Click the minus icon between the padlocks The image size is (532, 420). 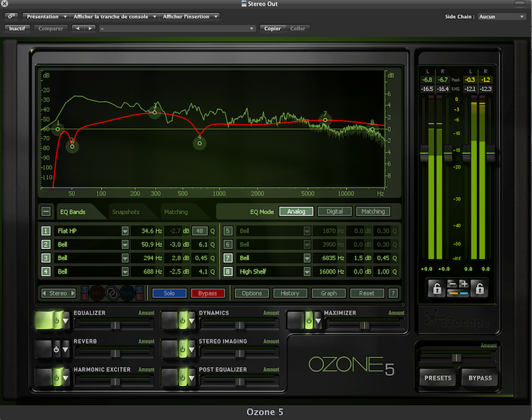452,284
